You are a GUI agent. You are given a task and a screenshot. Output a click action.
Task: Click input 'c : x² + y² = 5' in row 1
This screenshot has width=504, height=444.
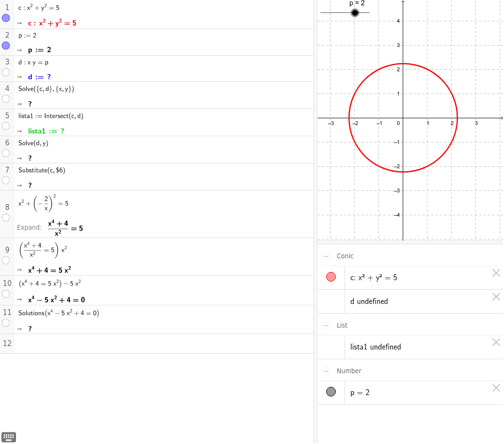pos(39,7)
